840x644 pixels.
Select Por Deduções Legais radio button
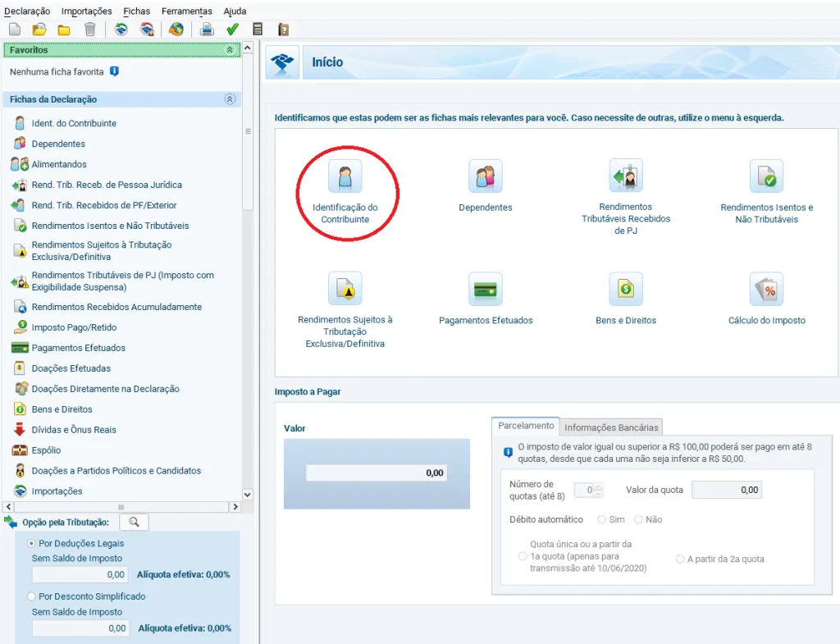pyautogui.click(x=32, y=543)
